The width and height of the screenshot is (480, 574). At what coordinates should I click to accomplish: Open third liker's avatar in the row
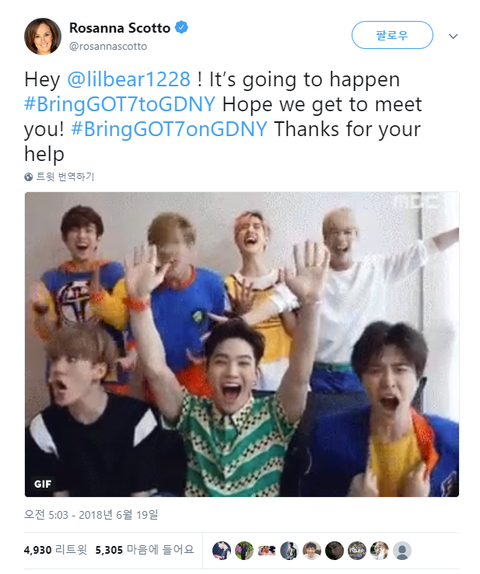267,551
